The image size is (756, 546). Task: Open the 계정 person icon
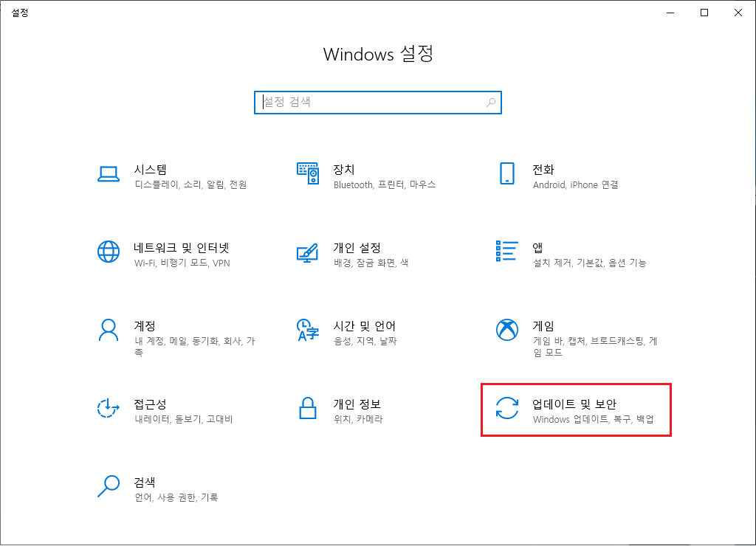click(109, 330)
